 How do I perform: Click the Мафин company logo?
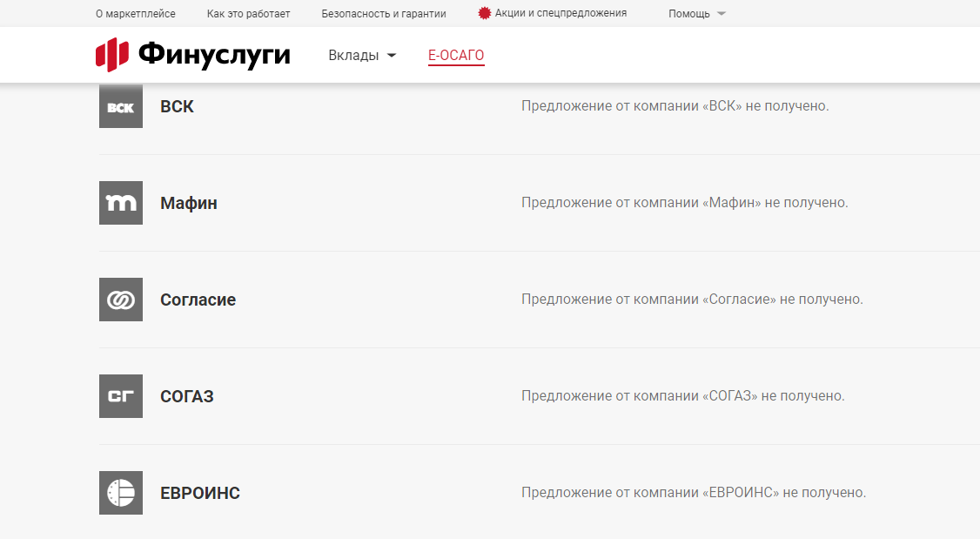(x=121, y=203)
